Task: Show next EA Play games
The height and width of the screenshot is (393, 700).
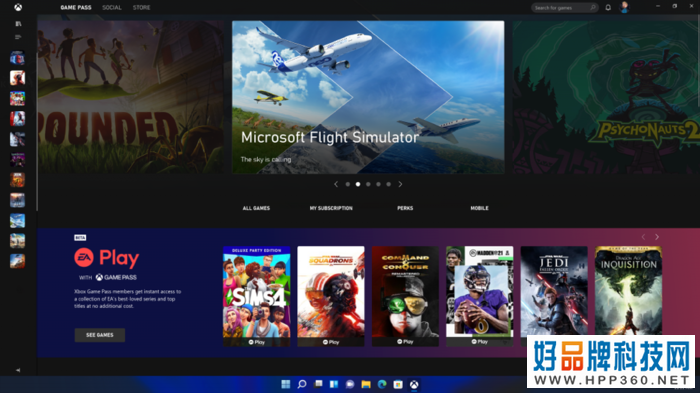Action: pos(657,237)
